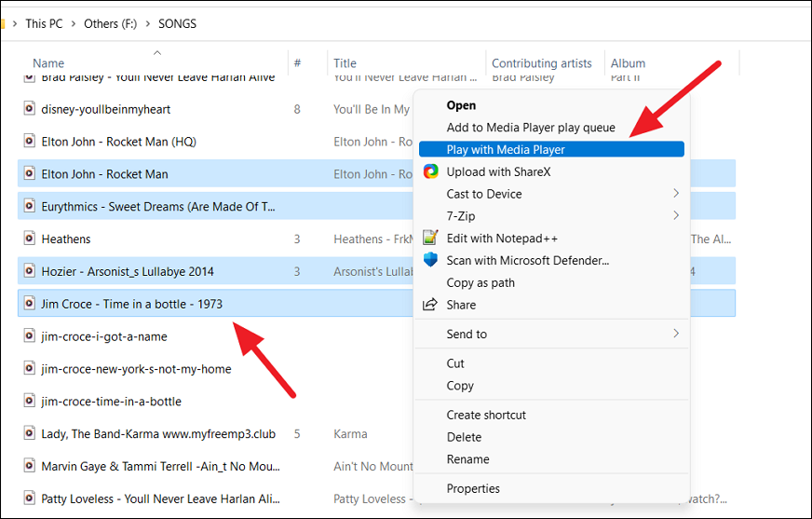Click the file icon of Elton John - Rocket Man (HQ)
Viewport: 812px width, 519px height.
(x=30, y=141)
